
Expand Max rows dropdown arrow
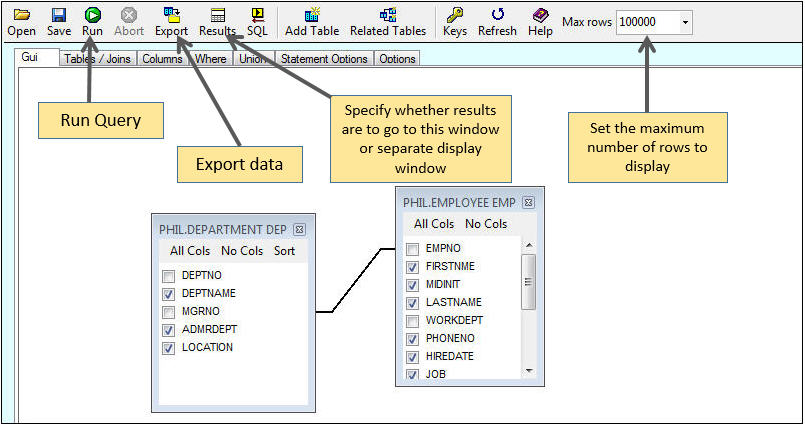click(x=685, y=23)
